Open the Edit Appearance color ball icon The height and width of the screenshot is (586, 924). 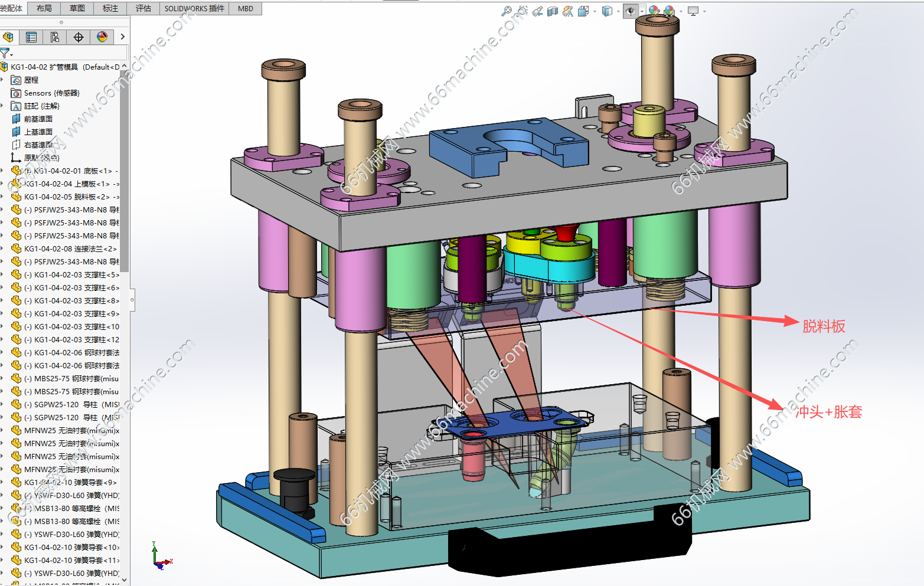pos(654,11)
